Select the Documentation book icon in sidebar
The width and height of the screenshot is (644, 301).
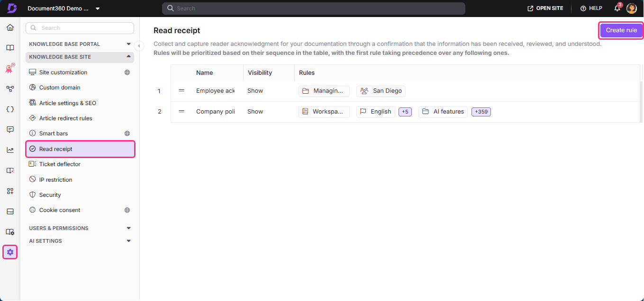coord(10,48)
